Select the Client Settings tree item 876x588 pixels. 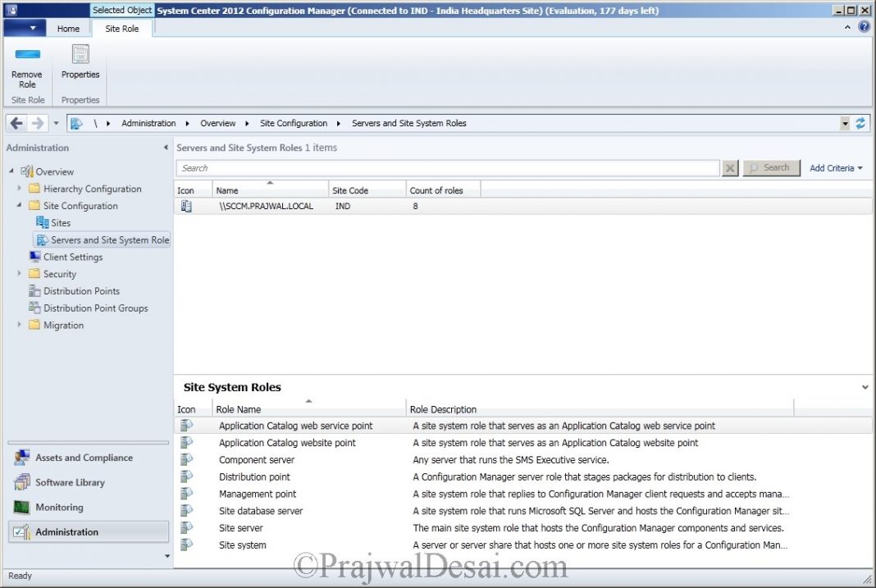[73, 257]
